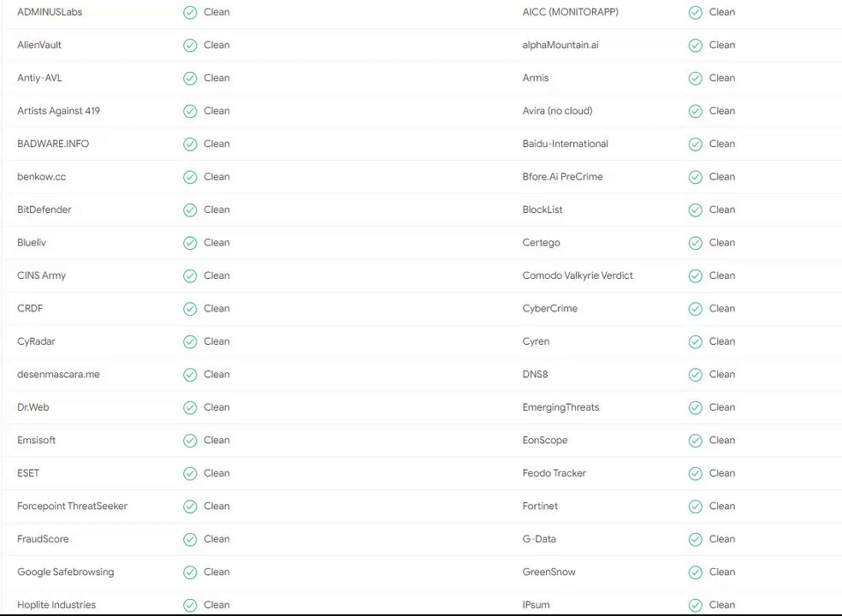Click the Armis clean status icon

coord(696,79)
